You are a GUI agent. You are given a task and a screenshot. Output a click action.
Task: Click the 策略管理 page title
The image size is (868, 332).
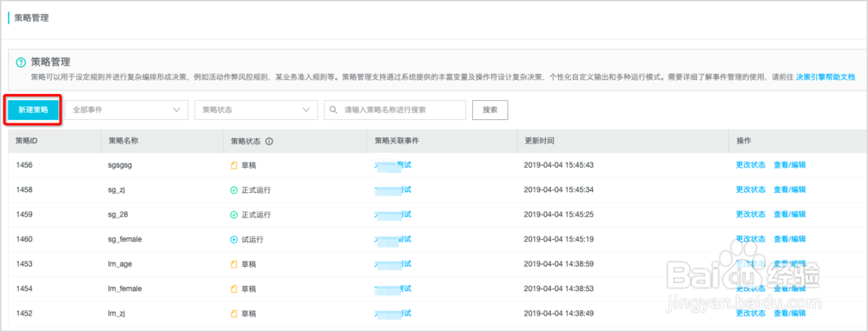coord(31,17)
